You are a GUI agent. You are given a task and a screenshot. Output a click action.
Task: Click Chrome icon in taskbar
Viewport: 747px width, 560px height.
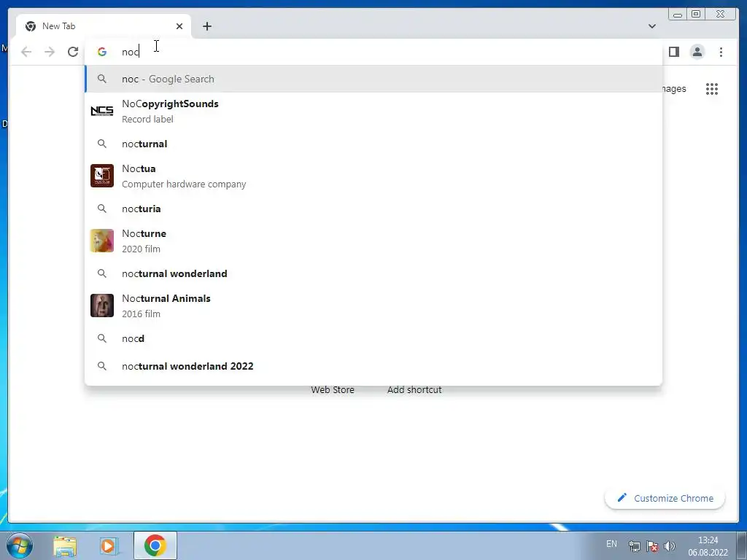pyautogui.click(x=155, y=545)
